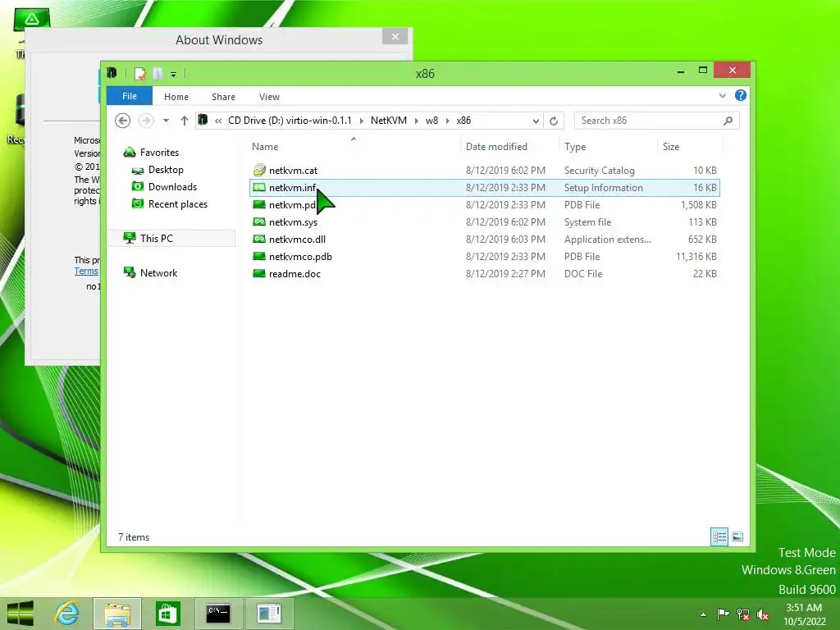840x630 pixels.
Task: Open the Share ribbon tab
Action: pos(223,97)
